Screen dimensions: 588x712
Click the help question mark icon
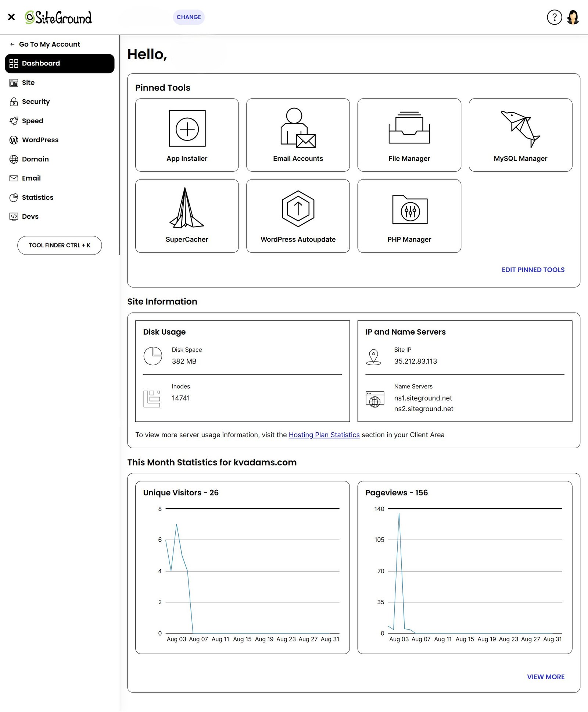(x=554, y=17)
